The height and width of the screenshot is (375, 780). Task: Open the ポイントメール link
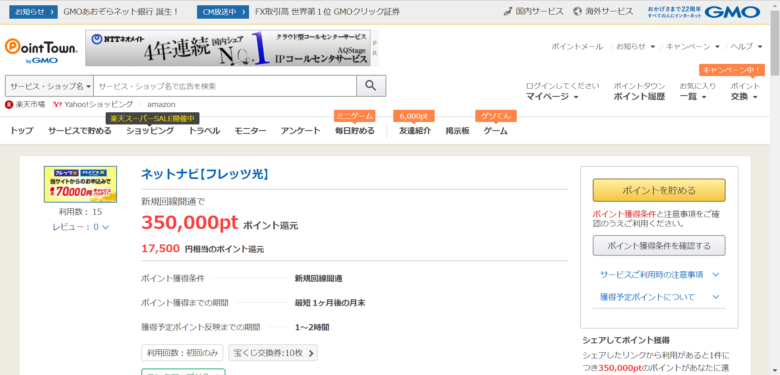pos(577,46)
